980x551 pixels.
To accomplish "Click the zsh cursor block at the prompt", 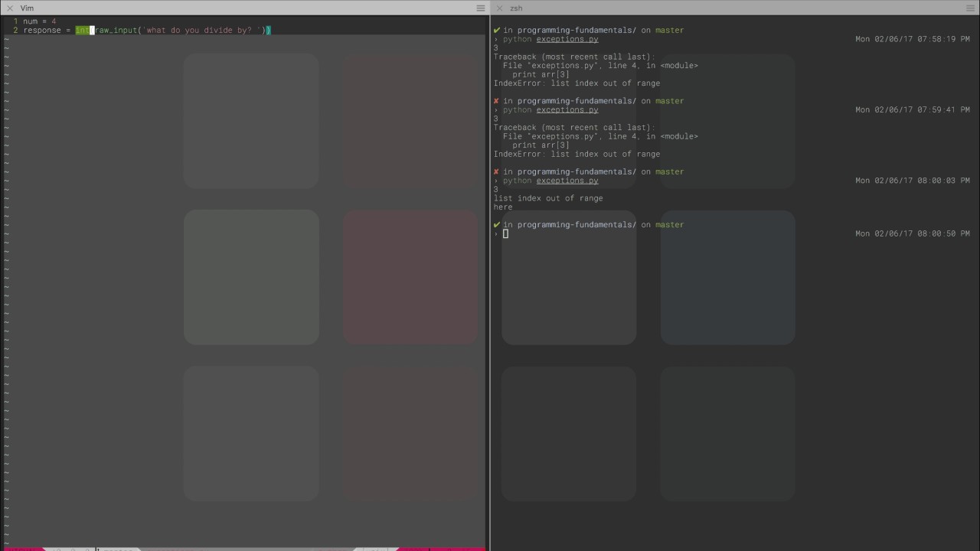I will tap(505, 233).
